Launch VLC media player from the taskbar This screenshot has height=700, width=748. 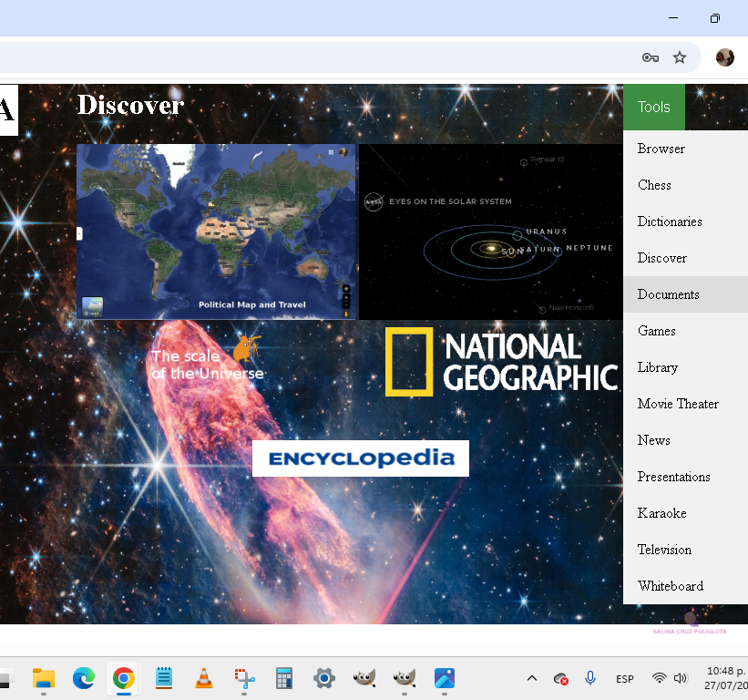[204, 678]
